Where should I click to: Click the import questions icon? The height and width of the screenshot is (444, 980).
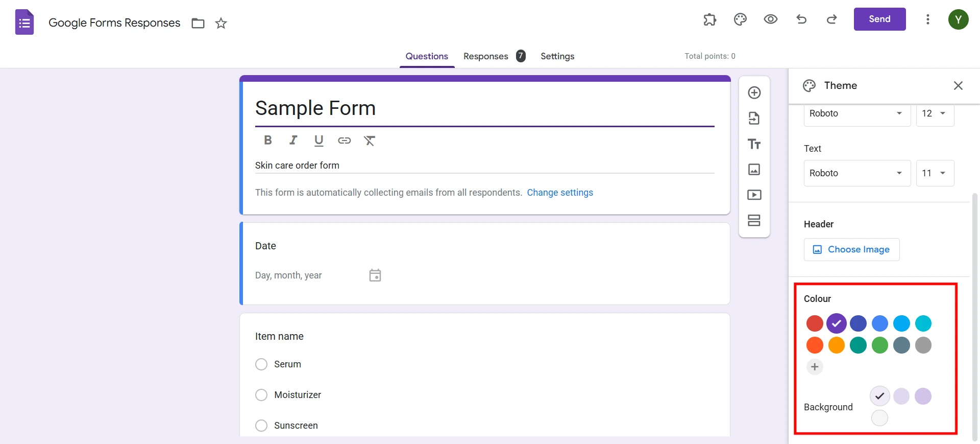click(754, 118)
